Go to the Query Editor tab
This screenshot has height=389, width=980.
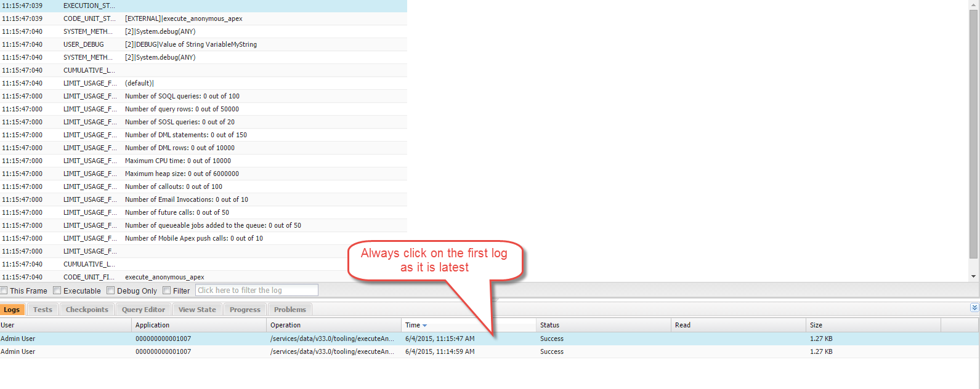(x=144, y=310)
